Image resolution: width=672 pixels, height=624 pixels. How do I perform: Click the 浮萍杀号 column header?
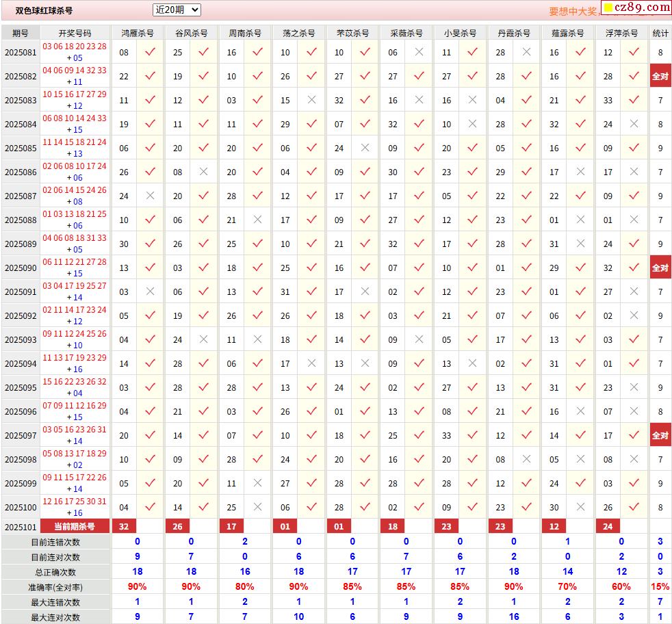click(x=621, y=33)
